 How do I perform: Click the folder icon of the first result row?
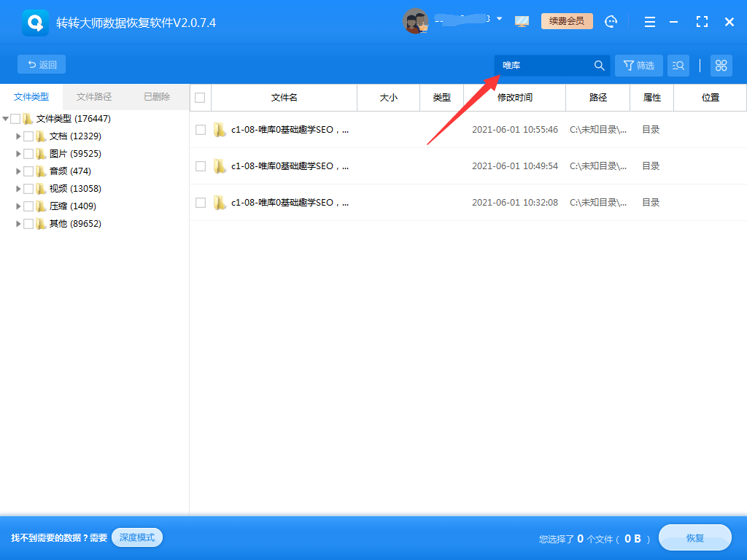220,130
